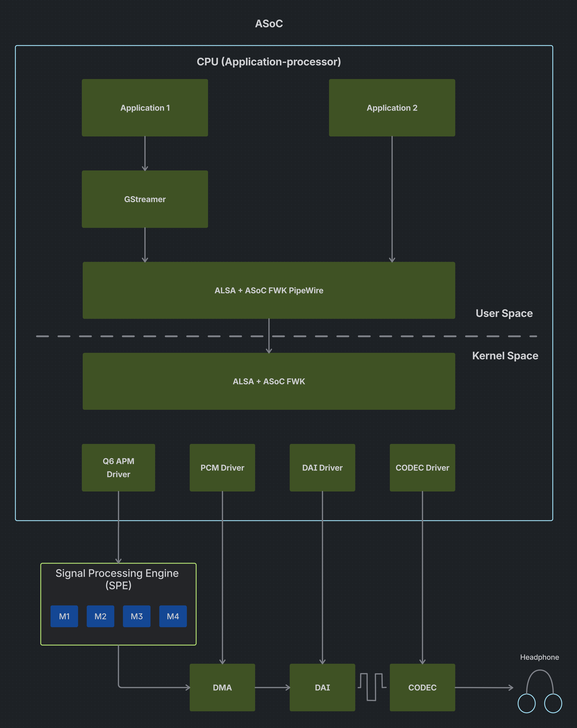Click the CODEC hardware block

tap(422, 687)
